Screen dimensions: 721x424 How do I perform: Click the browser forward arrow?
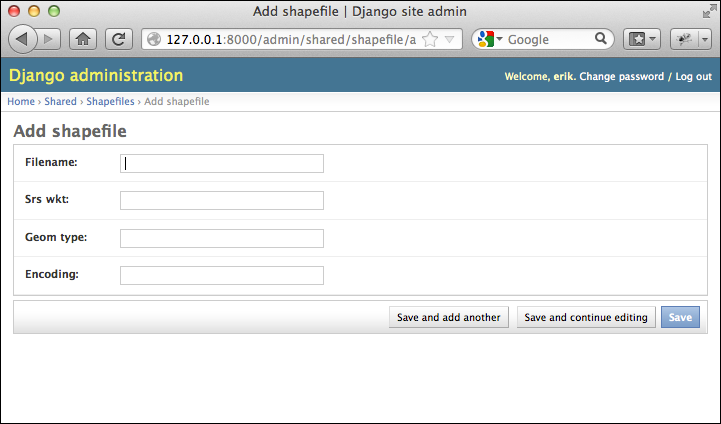point(49,40)
